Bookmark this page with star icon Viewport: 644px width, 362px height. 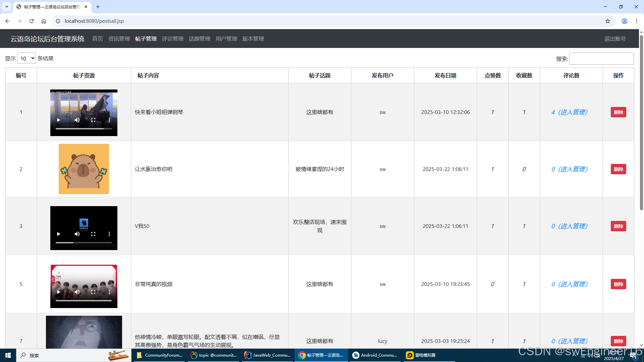point(607,21)
